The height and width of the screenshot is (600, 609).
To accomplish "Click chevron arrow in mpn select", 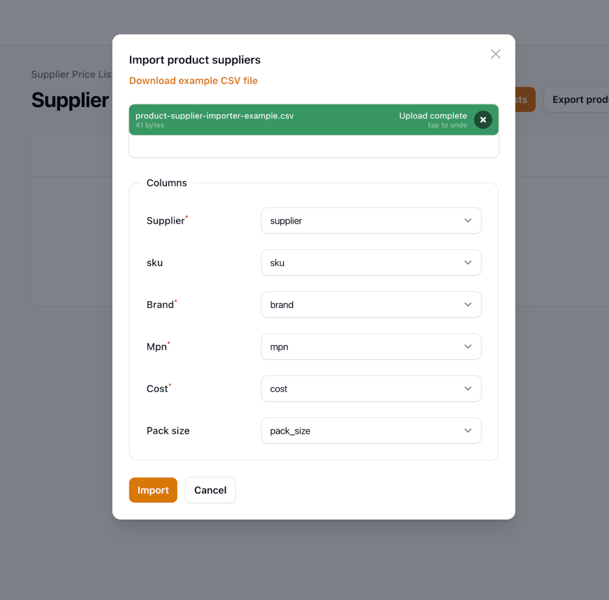I will [x=468, y=346].
